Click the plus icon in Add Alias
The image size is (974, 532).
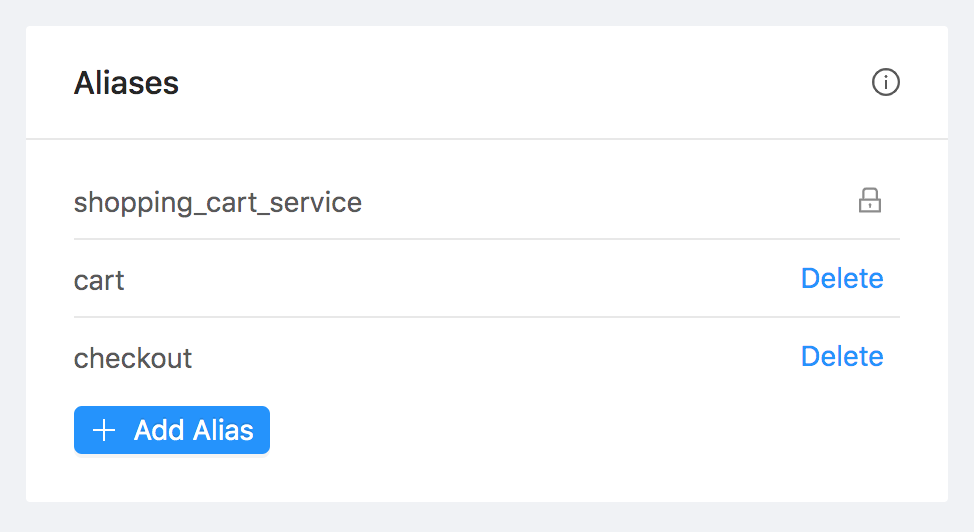[103, 430]
